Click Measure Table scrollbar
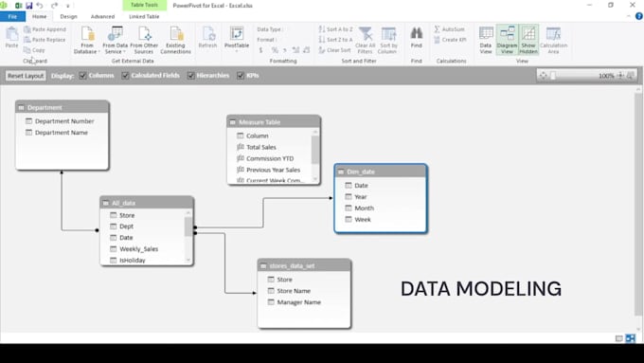 [315, 150]
